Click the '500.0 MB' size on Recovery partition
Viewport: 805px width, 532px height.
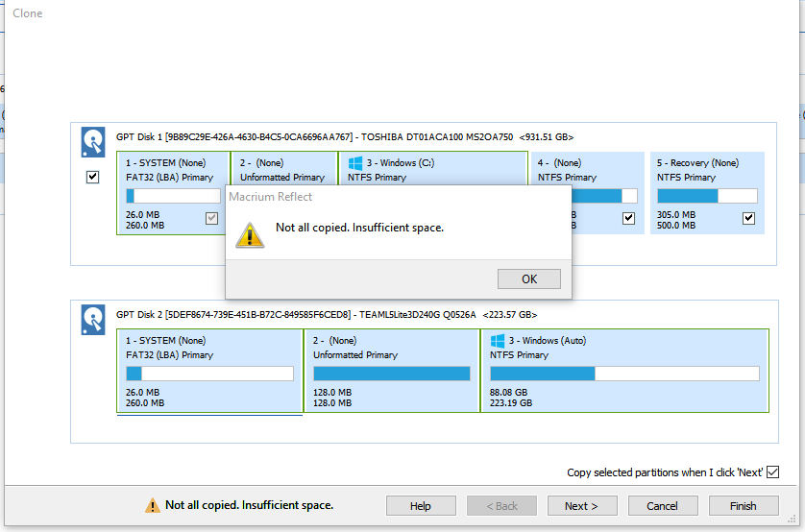tap(676, 226)
